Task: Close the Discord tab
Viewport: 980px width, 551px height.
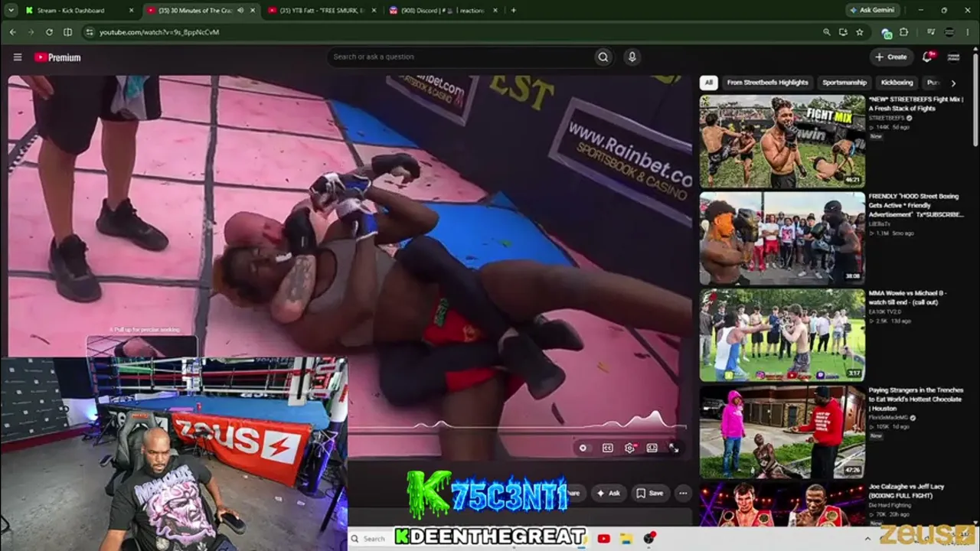Action: point(495,11)
